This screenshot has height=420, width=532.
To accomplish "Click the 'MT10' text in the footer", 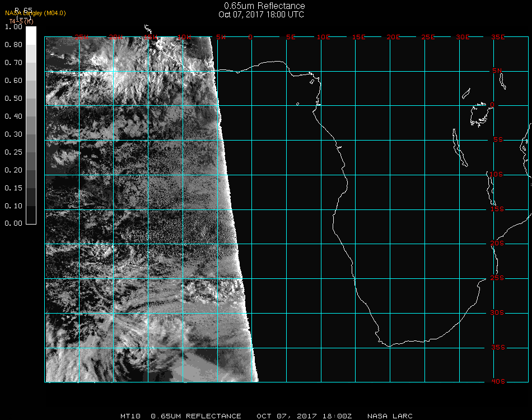I will pyautogui.click(x=129, y=416).
